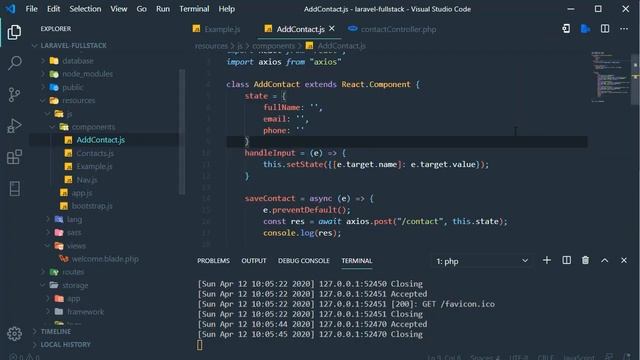Open the Manage settings gear
The width and height of the screenshot is (640, 360).
[14, 334]
